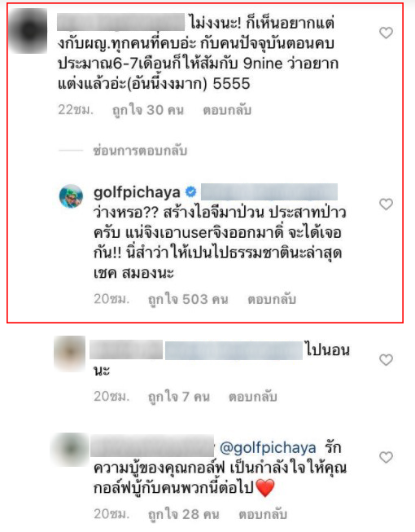Reply to the 'ไปนอนนะ' comment
This screenshot has width=415, height=532.
(x=253, y=397)
